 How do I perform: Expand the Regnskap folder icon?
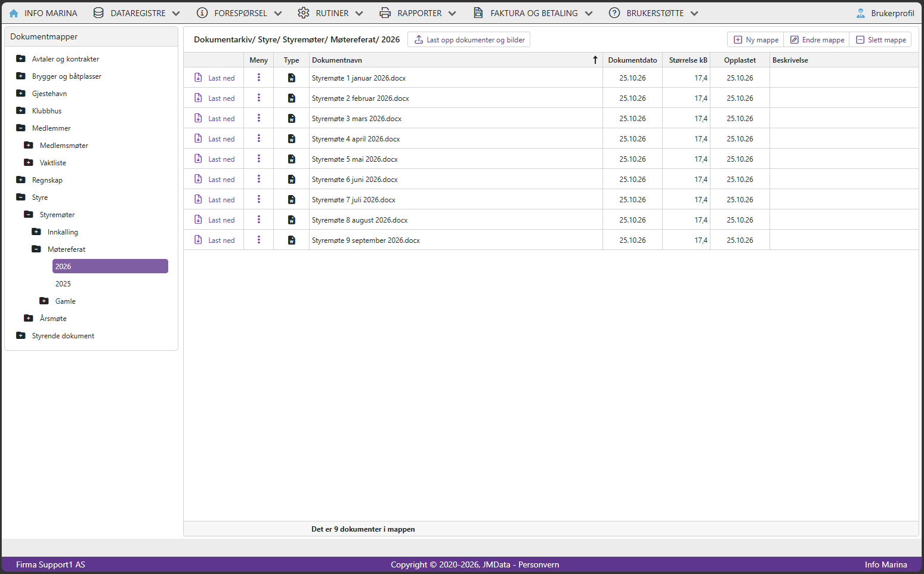coord(21,180)
